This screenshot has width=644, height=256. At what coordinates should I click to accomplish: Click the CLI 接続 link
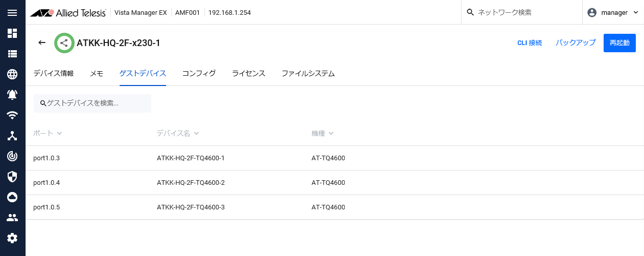point(530,43)
